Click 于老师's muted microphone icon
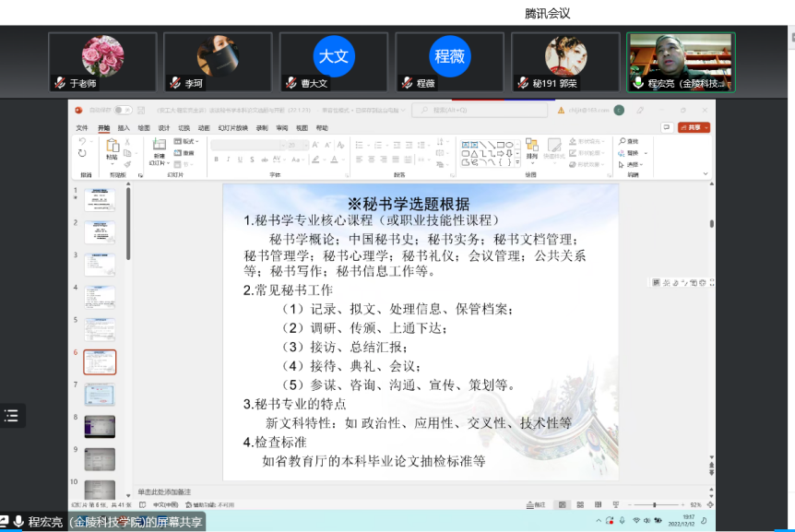Screen dimensions: 795x532 [61, 83]
